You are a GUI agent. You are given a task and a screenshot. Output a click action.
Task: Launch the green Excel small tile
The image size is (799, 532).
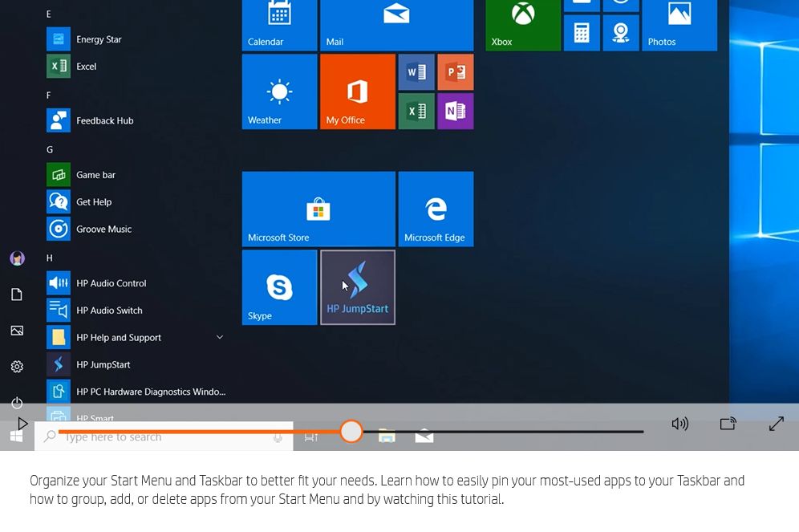click(416, 111)
